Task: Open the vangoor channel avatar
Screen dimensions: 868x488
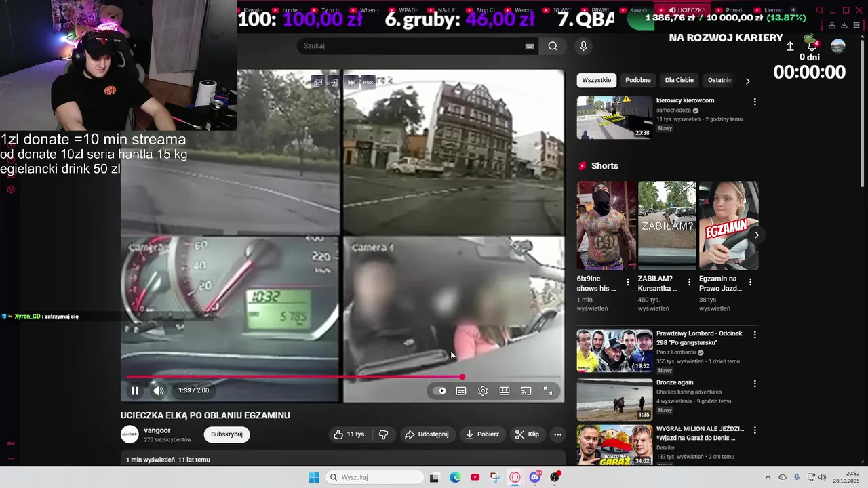Action: click(x=130, y=434)
